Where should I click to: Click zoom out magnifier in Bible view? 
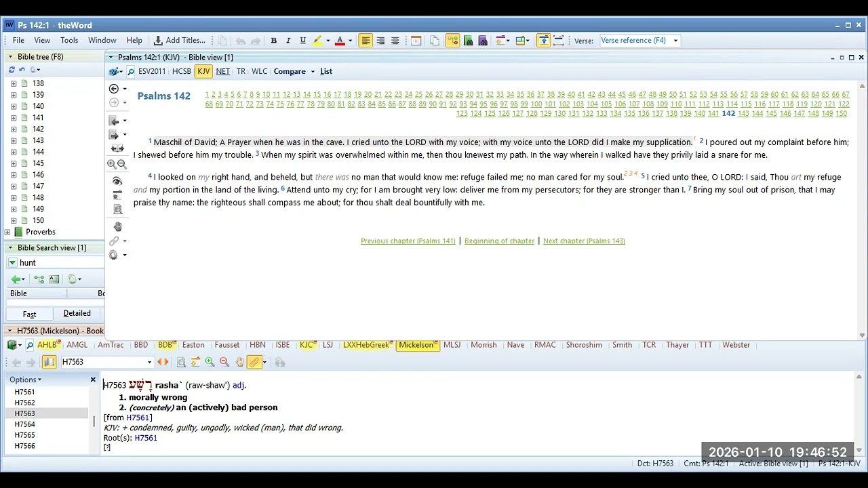click(x=122, y=164)
